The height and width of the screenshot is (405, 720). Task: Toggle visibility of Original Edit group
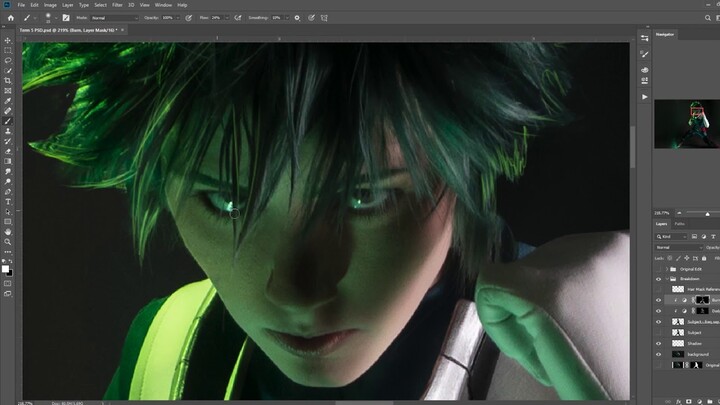(x=658, y=269)
